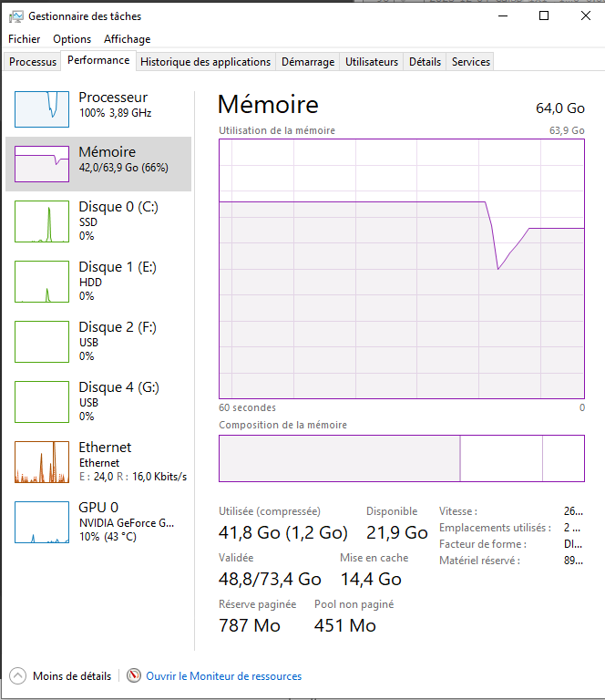This screenshot has height=700, width=605.
Task: Click the Composition de la mémoire bar
Action: click(401, 458)
